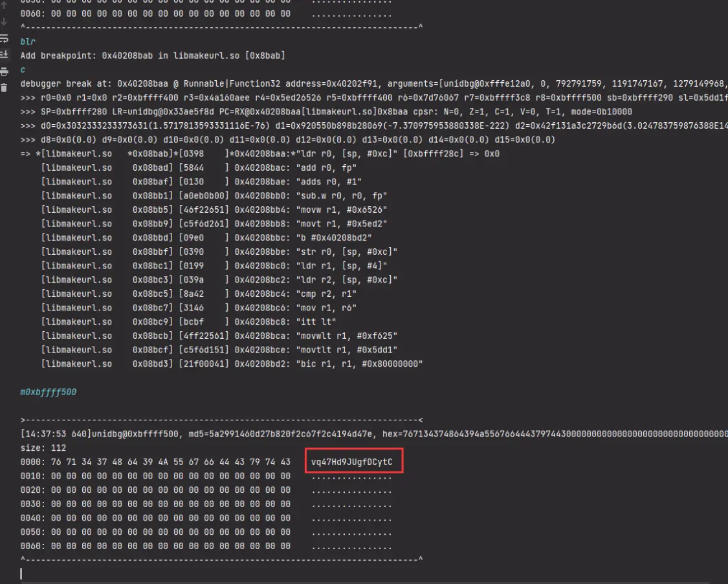Click the 'sub.w r0, r0, fp' row
The width and height of the screenshot is (728, 584).
[214, 196]
